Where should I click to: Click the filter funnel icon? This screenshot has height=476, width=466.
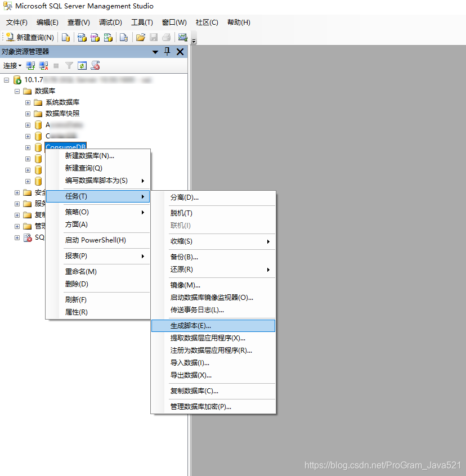click(x=69, y=65)
